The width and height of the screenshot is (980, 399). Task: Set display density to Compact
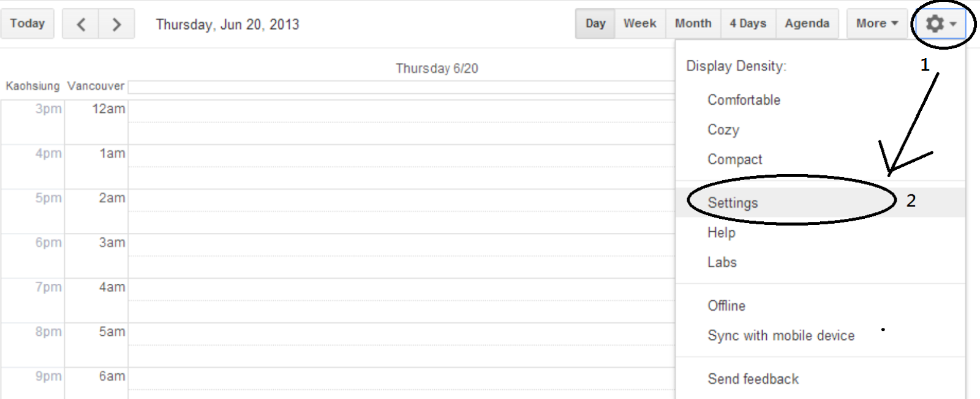pos(734,159)
